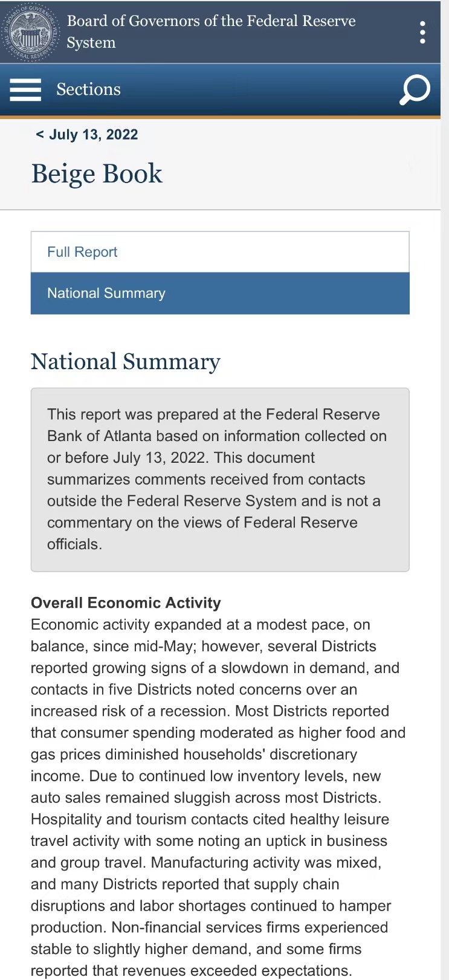Click the Board of Governors site title

[x=211, y=31]
